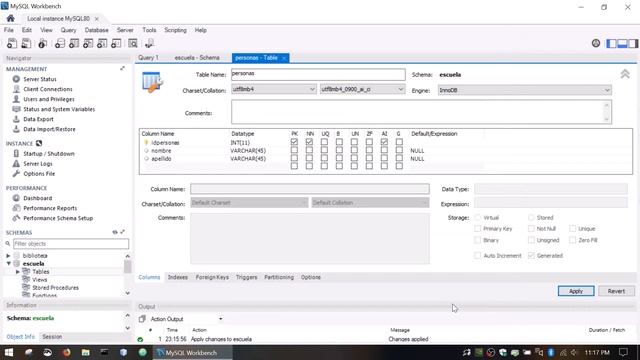Collapse the escuela schema
This screenshot has width=640, height=360.
[x=8, y=264]
